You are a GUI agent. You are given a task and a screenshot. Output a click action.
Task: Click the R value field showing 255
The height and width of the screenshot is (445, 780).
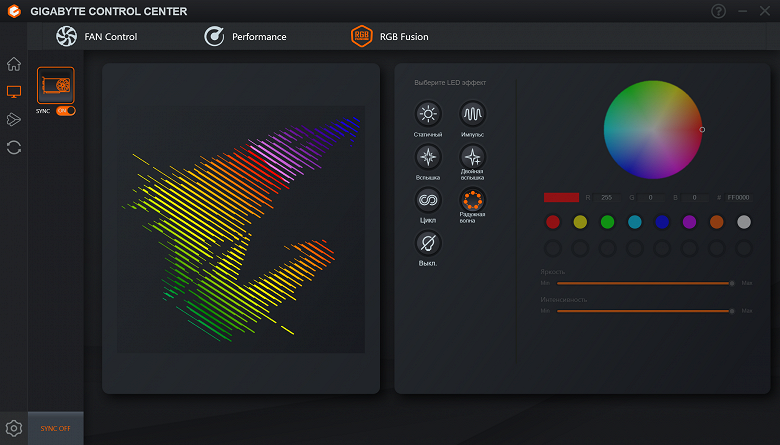(x=606, y=197)
